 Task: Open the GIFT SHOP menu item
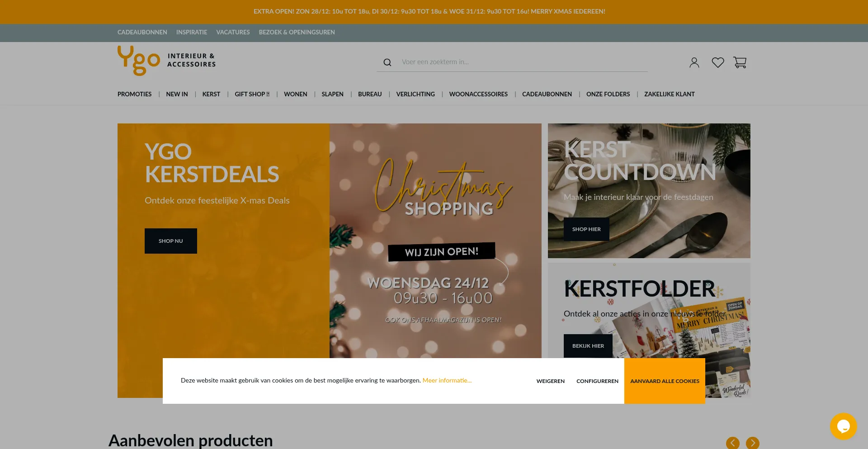(252, 94)
